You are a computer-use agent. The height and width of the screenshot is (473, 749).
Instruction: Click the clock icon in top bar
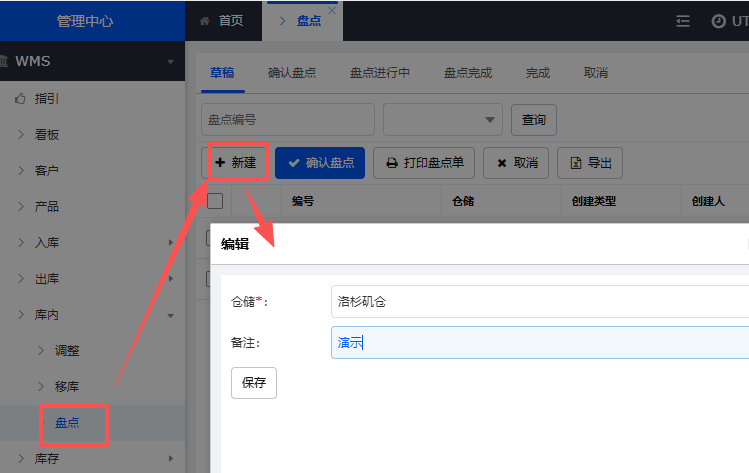pyautogui.click(x=718, y=21)
